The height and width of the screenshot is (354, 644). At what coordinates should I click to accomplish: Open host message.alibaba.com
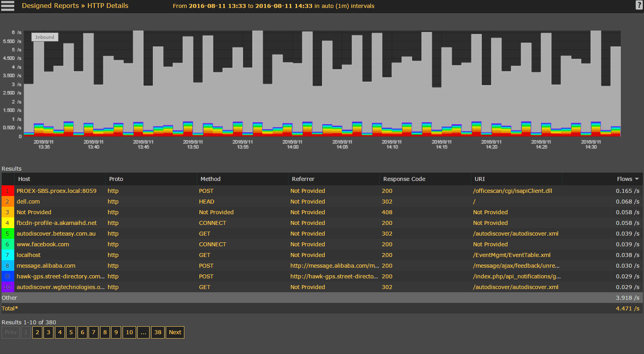click(46, 266)
